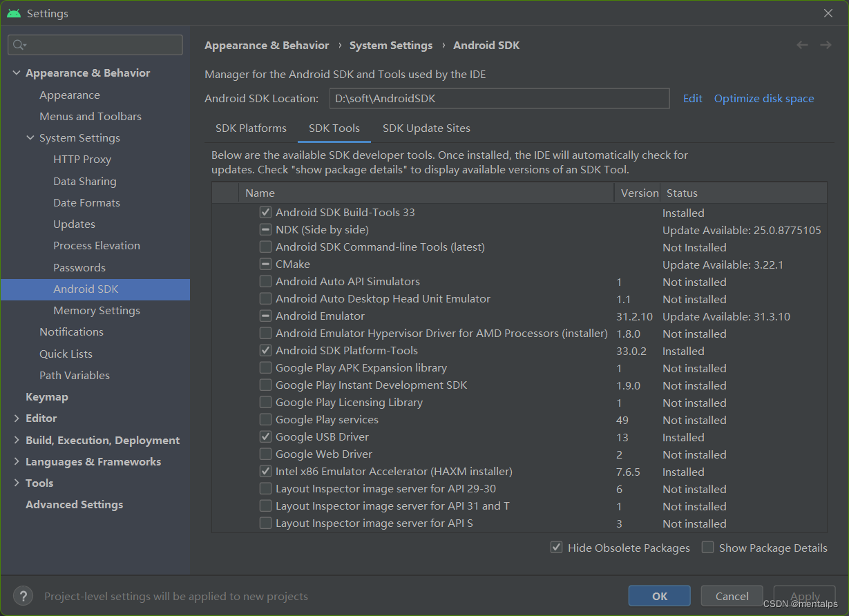
Task: Collapse the Appearance & Behavior tree node
Action: 17,73
